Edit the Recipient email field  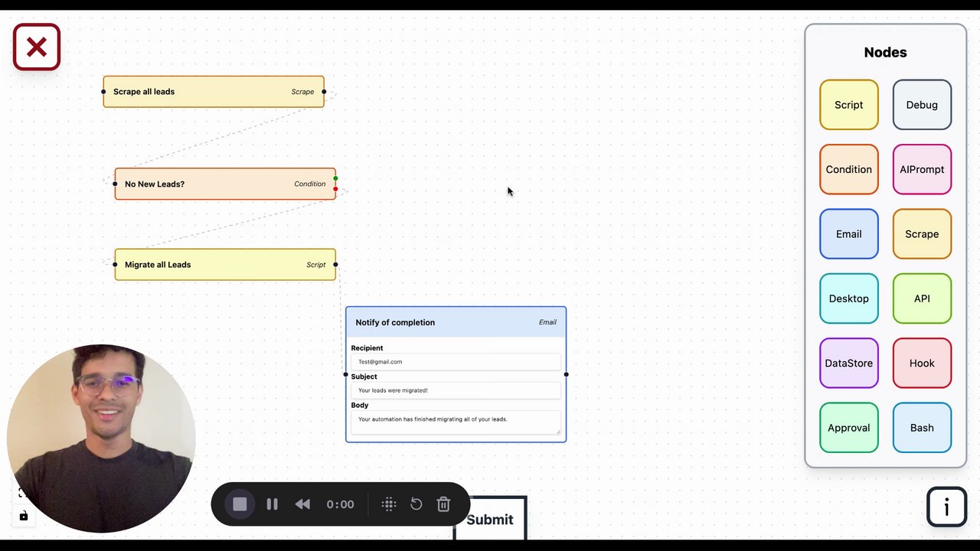pyautogui.click(x=456, y=362)
